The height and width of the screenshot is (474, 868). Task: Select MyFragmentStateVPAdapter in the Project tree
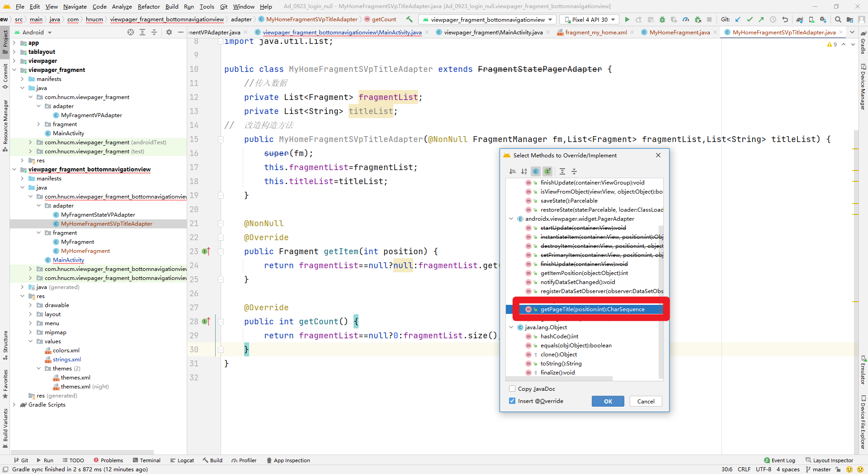[98, 215]
